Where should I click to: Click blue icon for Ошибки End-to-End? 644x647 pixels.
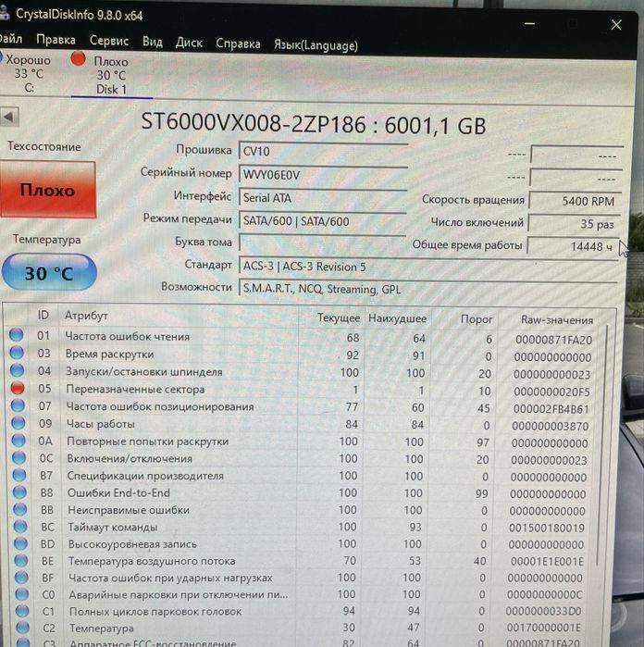pyautogui.click(x=19, y=491)
